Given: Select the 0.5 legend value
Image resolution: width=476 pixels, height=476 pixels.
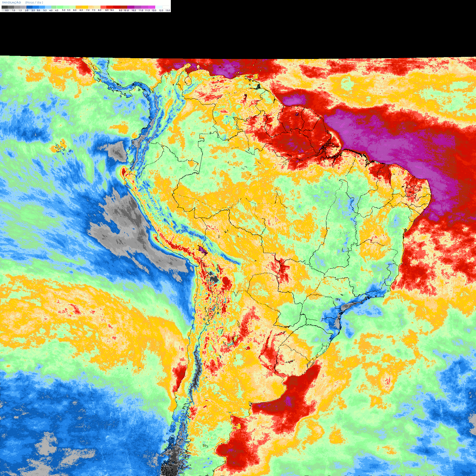Looking at the screenshot, I should tap(7, 10).
